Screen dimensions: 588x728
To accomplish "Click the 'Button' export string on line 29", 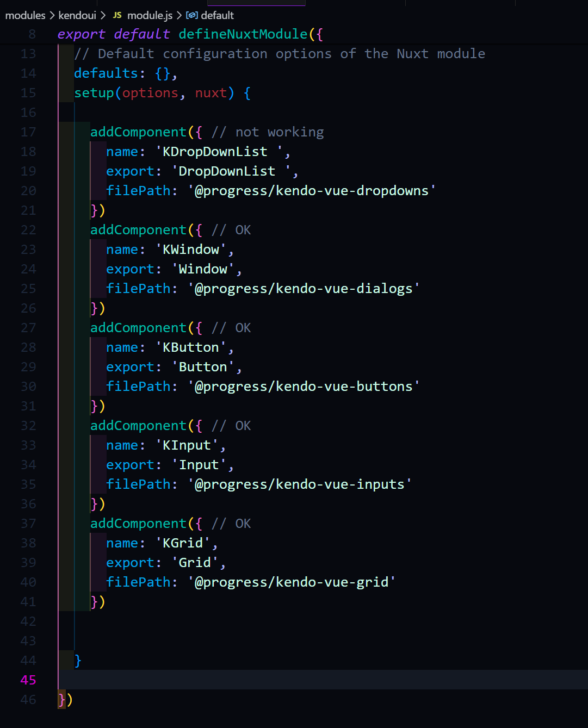I will [x=203, y=367].
